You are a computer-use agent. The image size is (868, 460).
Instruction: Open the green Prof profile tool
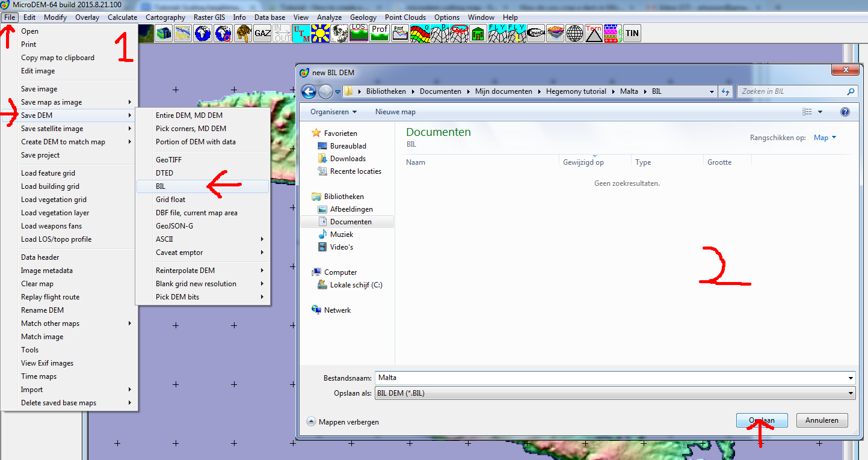(380, 33)
